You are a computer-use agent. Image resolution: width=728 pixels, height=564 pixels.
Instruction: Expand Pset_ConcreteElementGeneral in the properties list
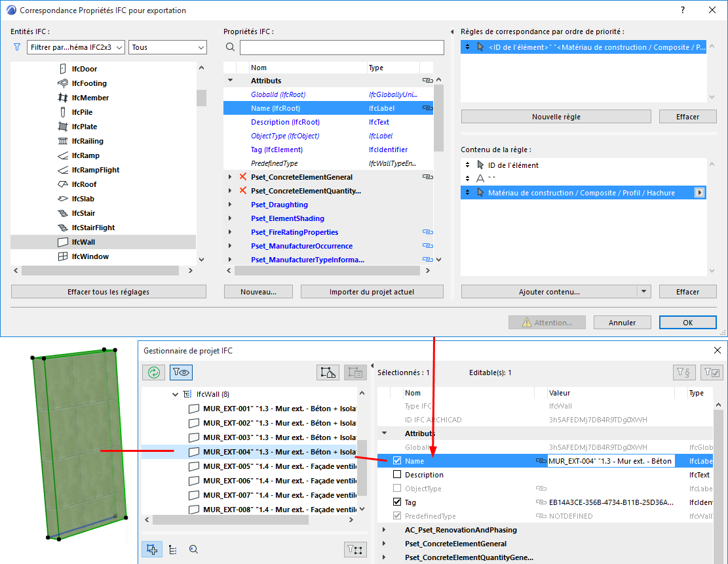(x=230, y=177)
